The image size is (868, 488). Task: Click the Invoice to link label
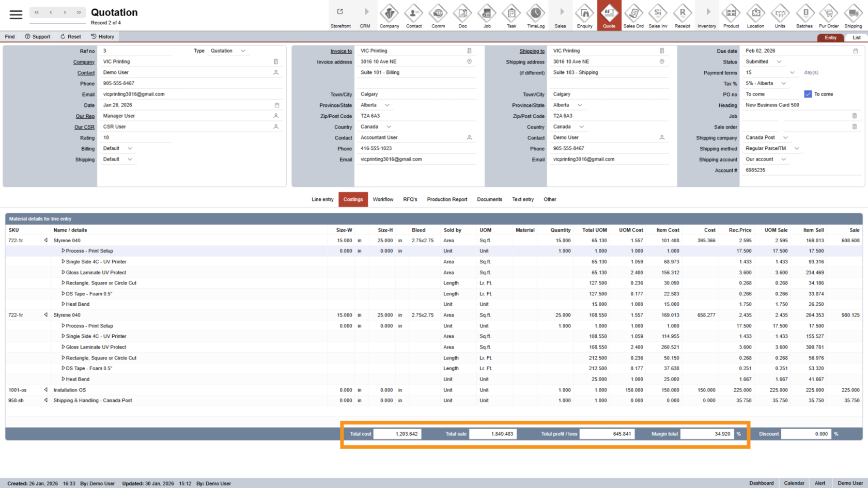(341, 51)
